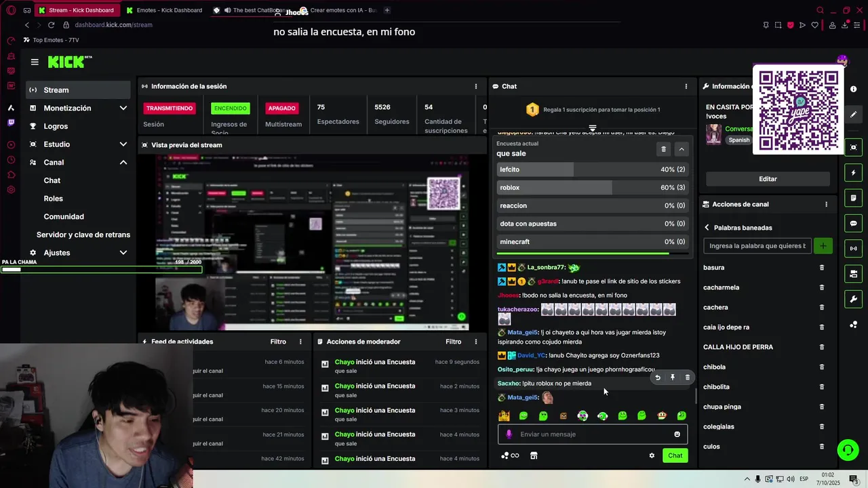Open Servidor y clave de retrans

[x=83, y=235]
